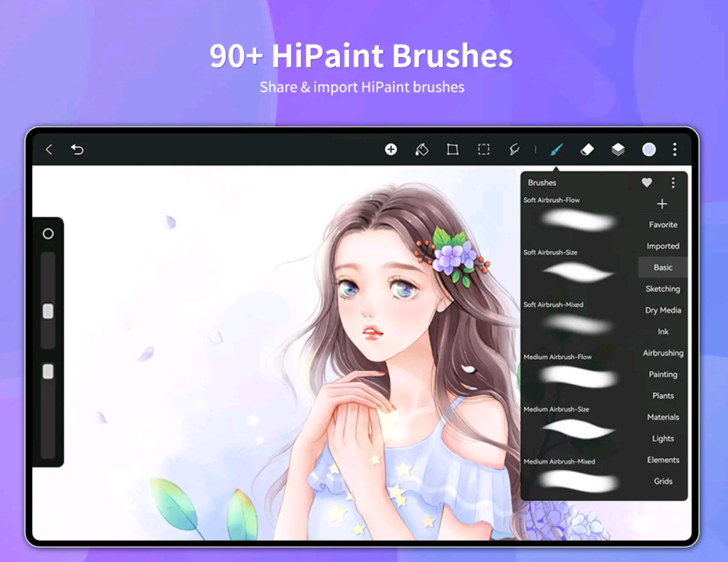Screen dimensions: 728x562
Task: Select the transform tool
Action: coord(452,149)
